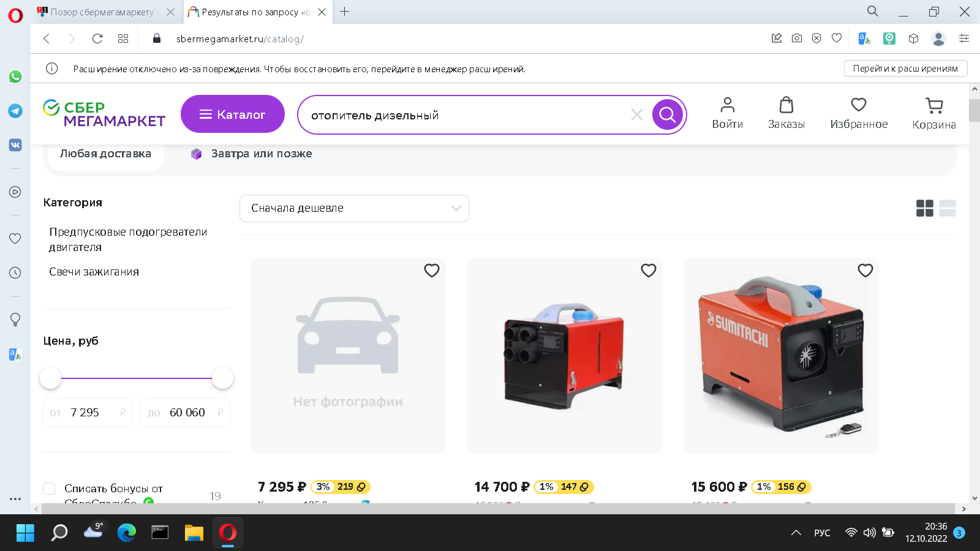Viewport: 980px width, 551px height.
Task: Open the Каталог menu button
Action: [233, 114]
